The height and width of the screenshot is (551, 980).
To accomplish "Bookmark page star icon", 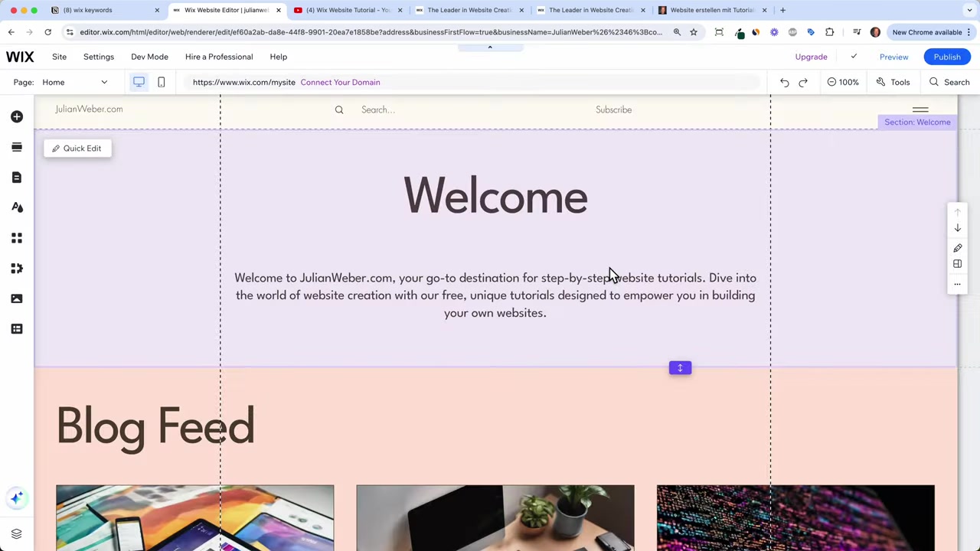I will [x=694, y=32].
